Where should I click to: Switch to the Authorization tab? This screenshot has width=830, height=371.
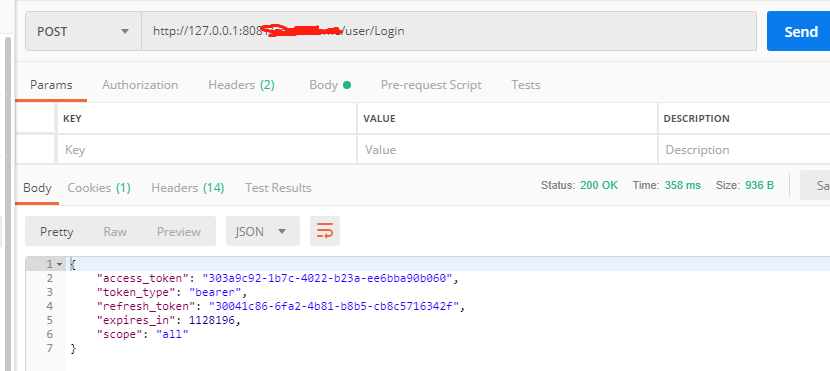(140, 85)
